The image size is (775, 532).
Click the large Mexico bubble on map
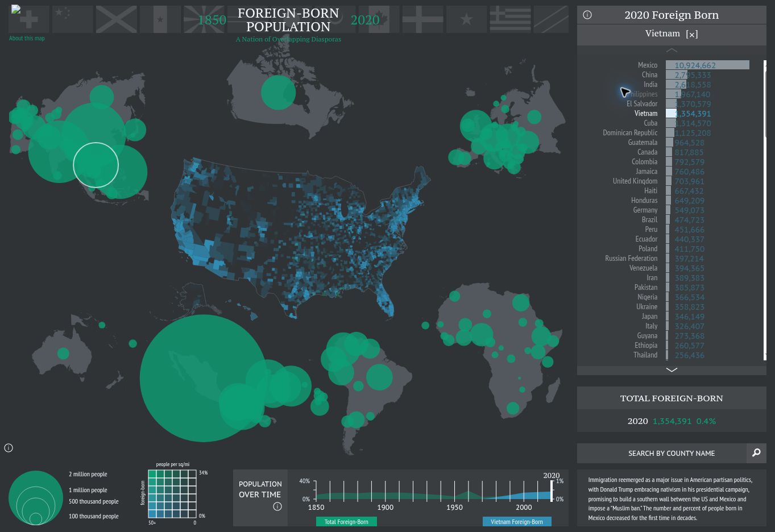tap(204, 378)
